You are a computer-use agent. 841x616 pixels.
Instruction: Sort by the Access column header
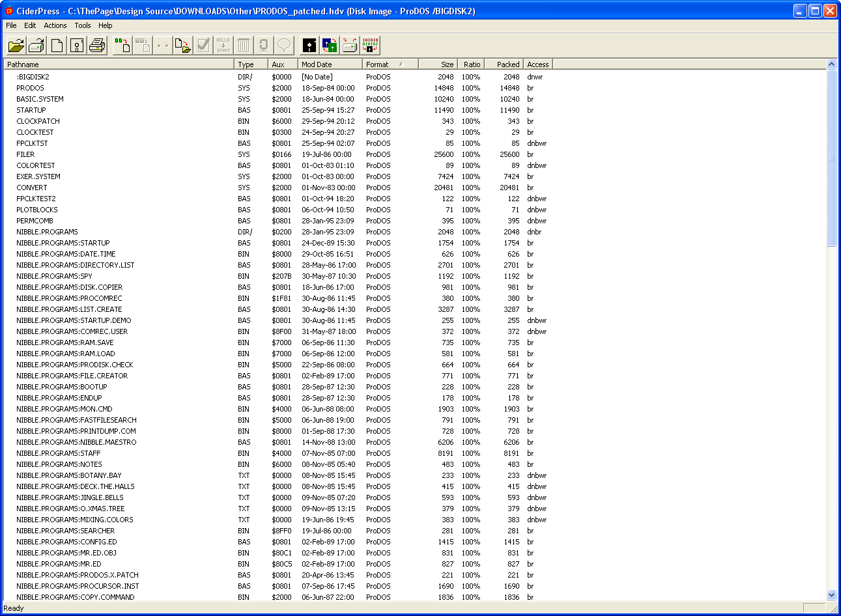[537, 64]
